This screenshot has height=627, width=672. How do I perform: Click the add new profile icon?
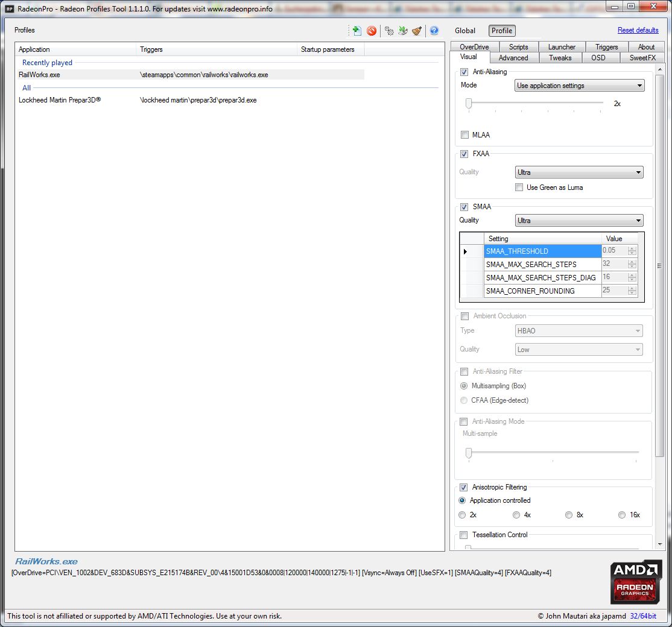click(357, 30)
